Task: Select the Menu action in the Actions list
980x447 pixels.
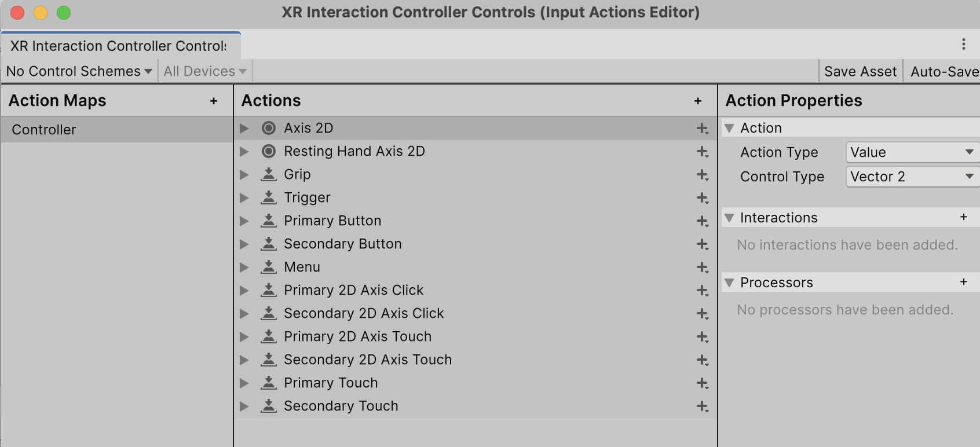Action: (x=301, y=267)
